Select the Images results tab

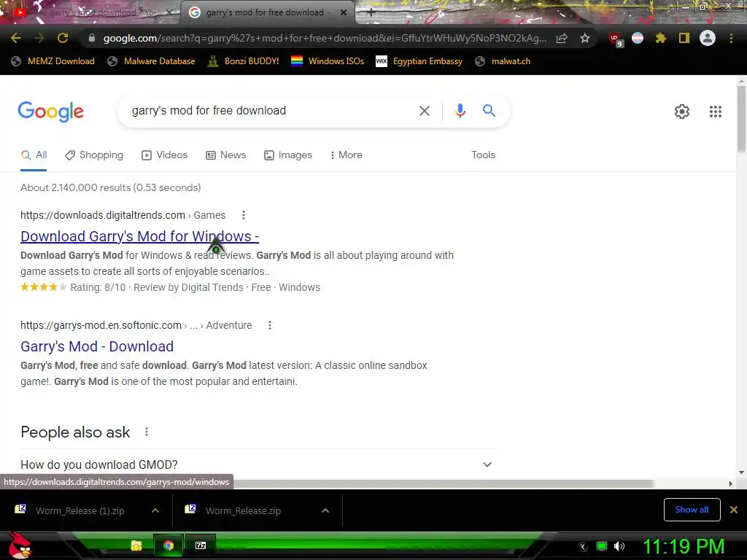[x=288, y=155]
